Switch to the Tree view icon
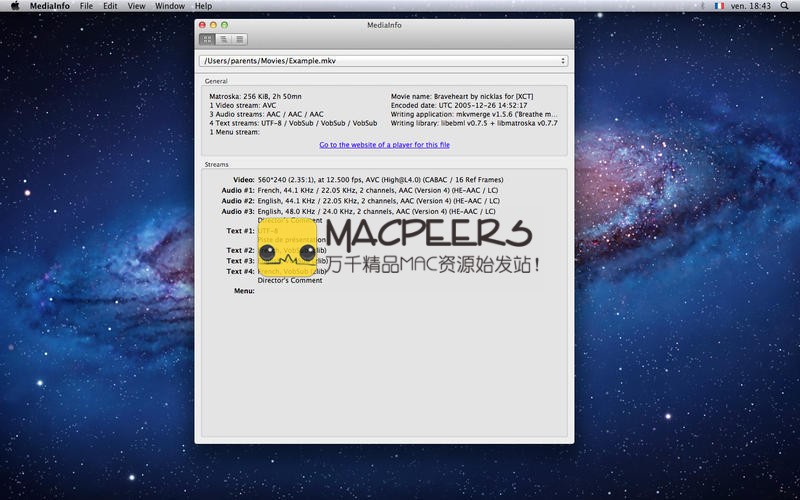Viewport: 800px width, 500px height. click(224, 39)
